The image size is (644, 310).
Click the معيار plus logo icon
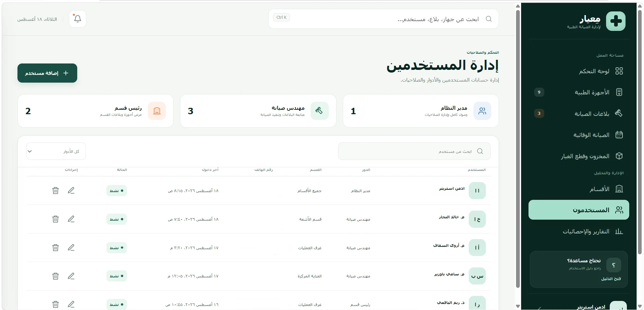[x=615, y=21]
